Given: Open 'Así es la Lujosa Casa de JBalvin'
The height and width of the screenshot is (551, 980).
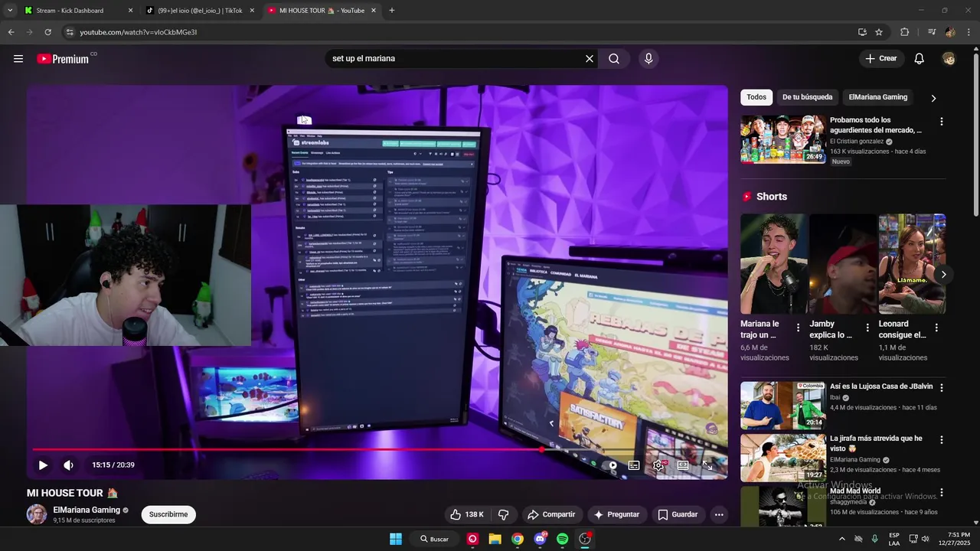Looking at the screenshot, I should coord(881,387).
